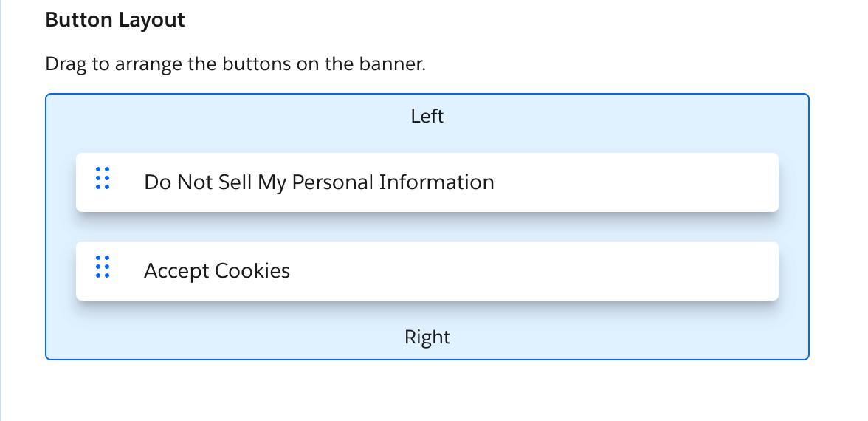Click the Left label in layout zone
Screen dimensions: 868x421
(427, 116)
